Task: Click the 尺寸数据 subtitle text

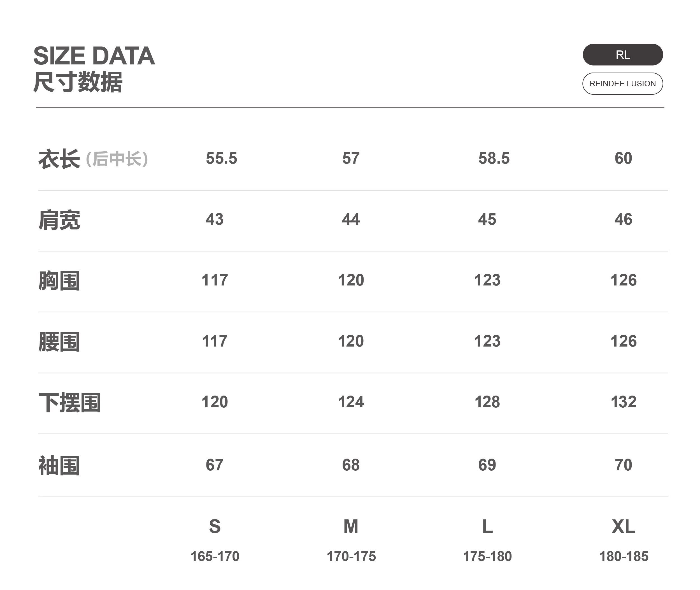Action: coord(78,82)
